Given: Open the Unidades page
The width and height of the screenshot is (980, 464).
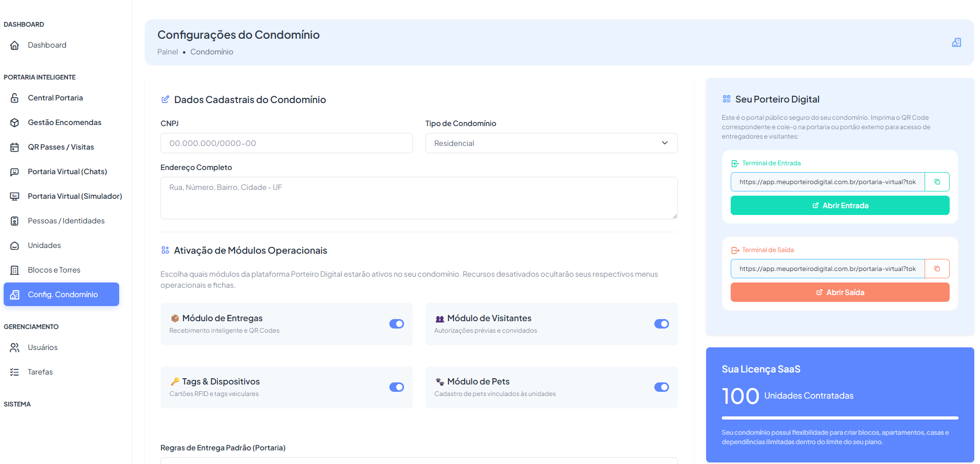Looking at the screenshot, I should click(61, 245).
